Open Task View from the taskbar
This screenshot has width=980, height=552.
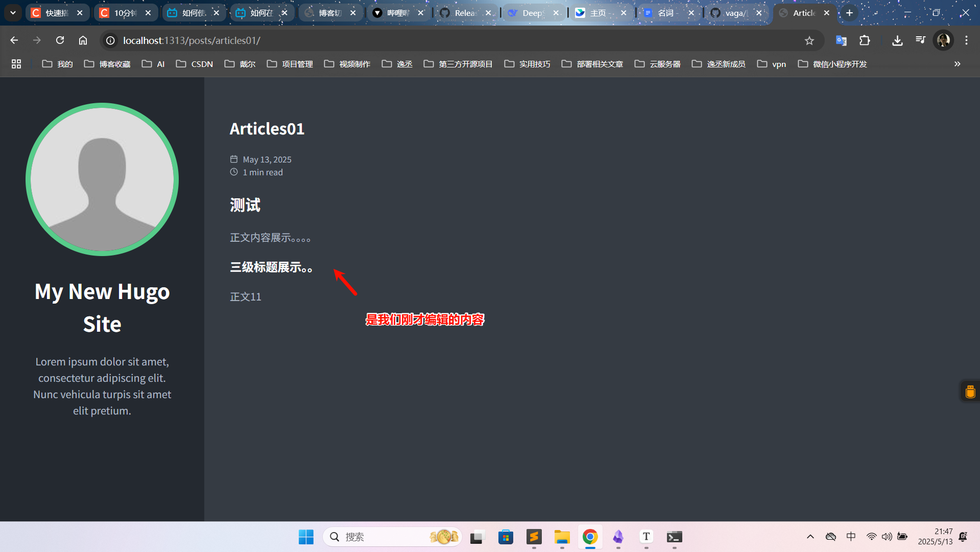[476, 537]
